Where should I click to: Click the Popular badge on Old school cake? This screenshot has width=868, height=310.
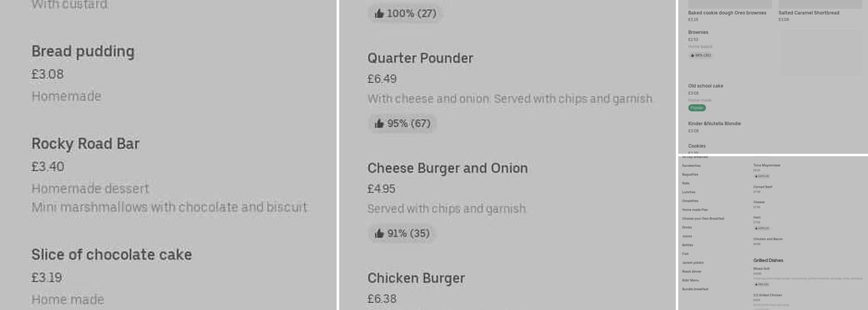(x=697, y=108)
